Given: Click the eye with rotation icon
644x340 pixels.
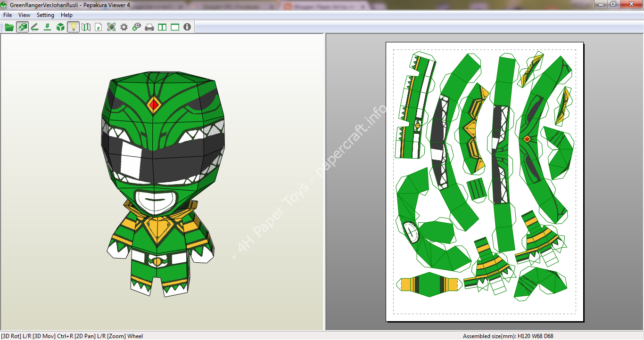Looking at the screenshot, I should pos(137,27).
